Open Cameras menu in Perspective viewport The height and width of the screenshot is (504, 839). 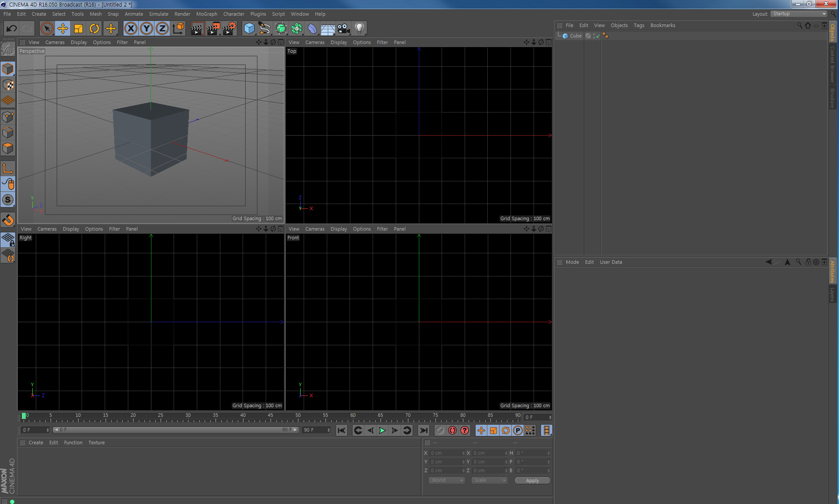pyautogui.click(x=55, y=42)
